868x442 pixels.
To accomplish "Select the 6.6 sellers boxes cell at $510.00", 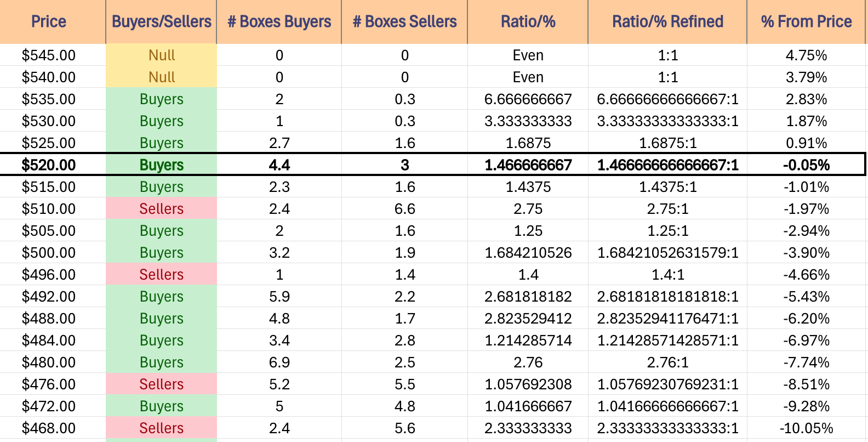I will pyautogui.click(x=404, y=208).
